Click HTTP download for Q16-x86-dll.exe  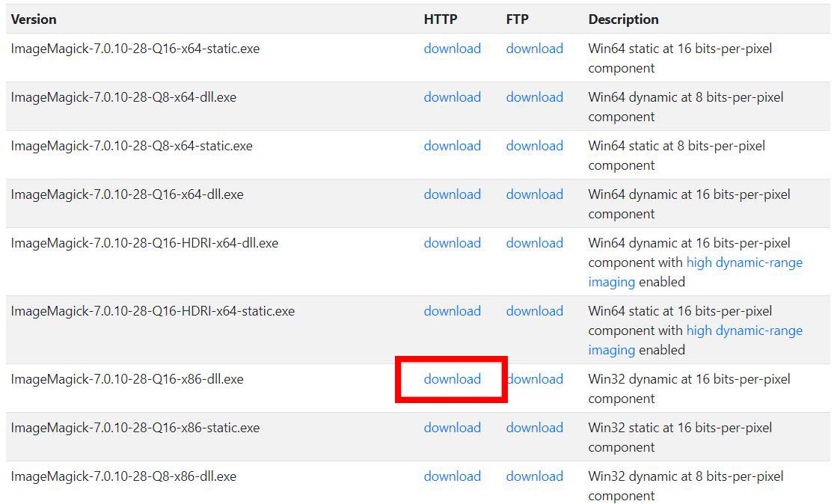click(452, 379)
